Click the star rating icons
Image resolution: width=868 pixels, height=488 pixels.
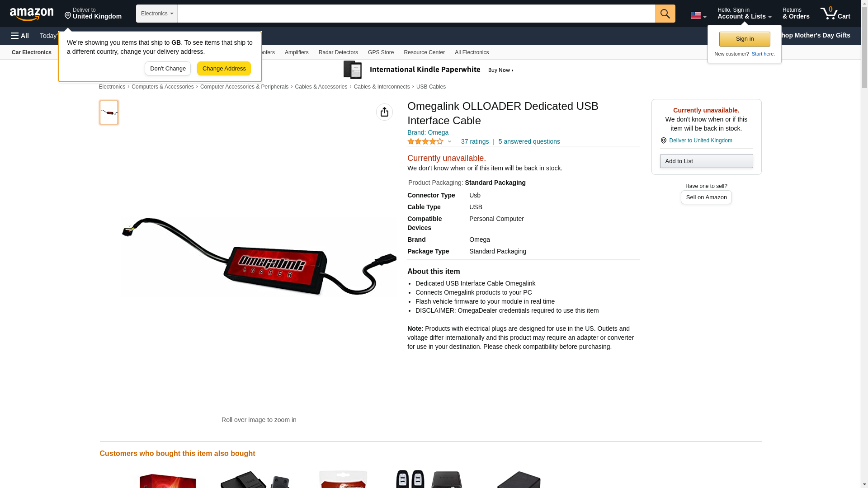pos(425,142)
